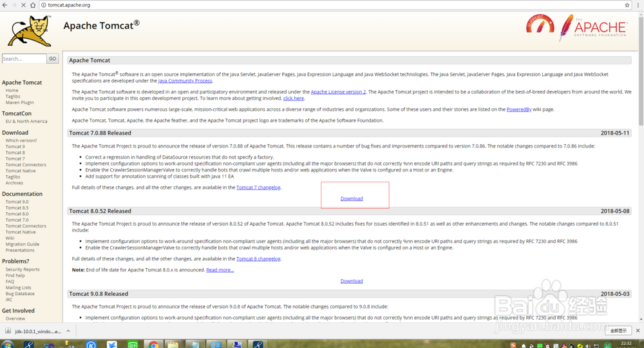
Task: Click the GO search button
Action: coord(53,59)
